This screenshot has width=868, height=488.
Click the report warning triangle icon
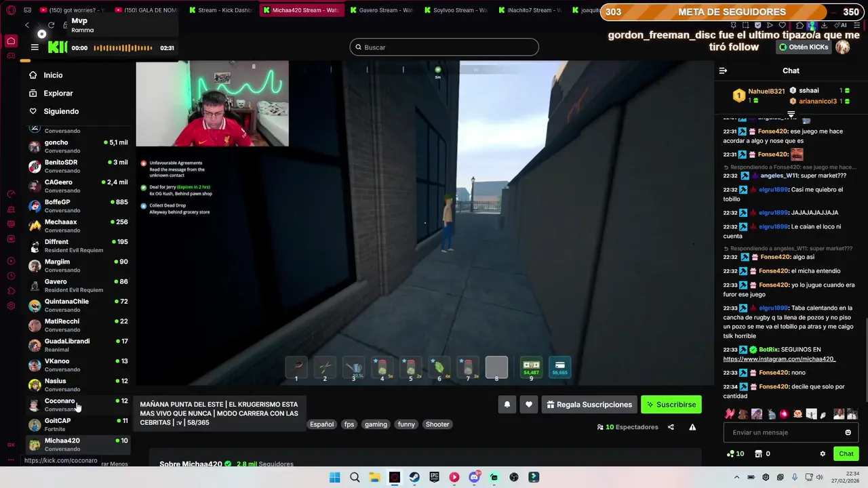point(692,427)
